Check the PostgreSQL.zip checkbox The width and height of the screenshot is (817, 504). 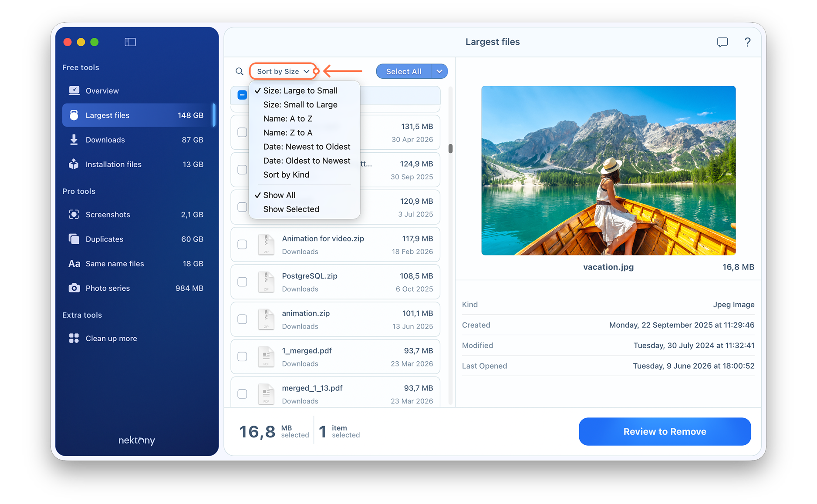242,282
